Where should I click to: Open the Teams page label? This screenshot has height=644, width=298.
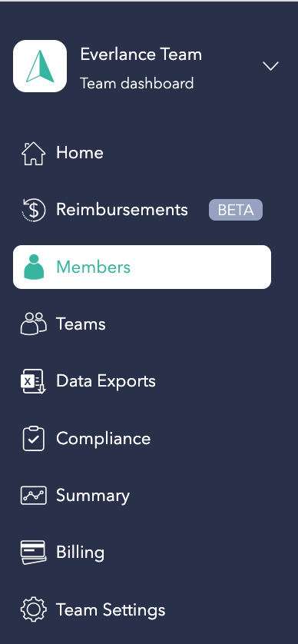pyautogui.click(x=81, y=324)
